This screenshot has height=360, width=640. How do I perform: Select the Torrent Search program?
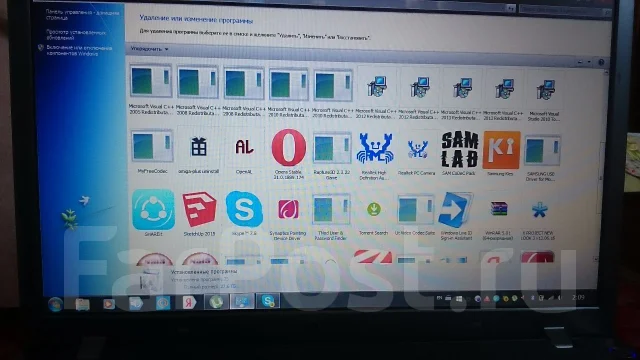tap(373, 209)
